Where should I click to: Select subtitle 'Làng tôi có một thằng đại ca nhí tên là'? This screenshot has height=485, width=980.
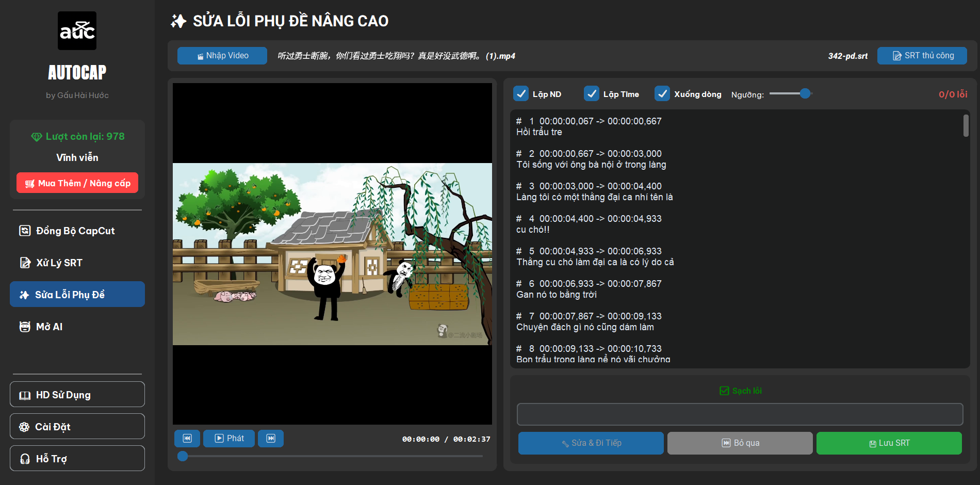pos(595,197)
